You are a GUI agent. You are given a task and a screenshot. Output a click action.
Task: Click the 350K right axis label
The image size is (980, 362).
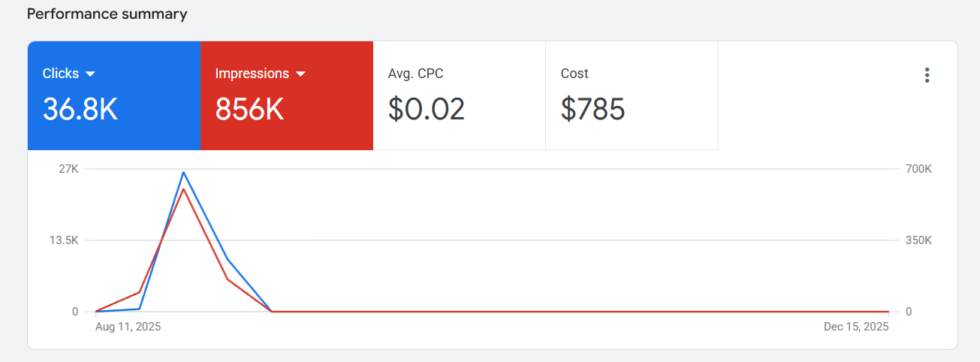[x=918, y=240]
